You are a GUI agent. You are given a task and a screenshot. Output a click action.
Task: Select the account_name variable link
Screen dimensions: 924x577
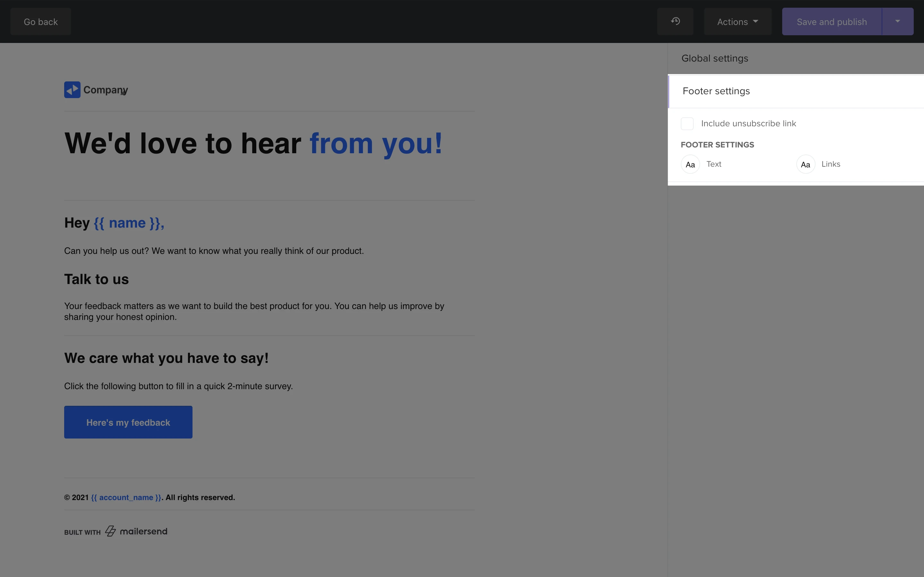tap(126, 498)
